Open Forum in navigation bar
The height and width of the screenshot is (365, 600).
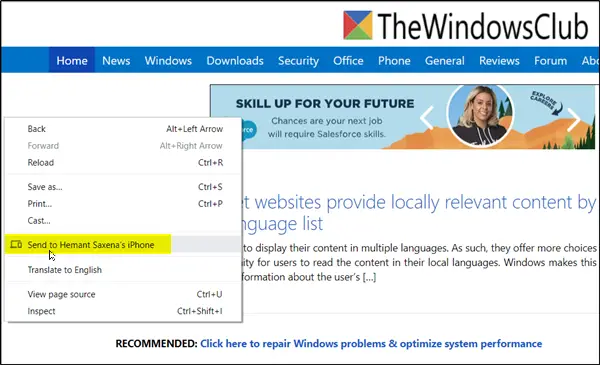click(551, 60)
